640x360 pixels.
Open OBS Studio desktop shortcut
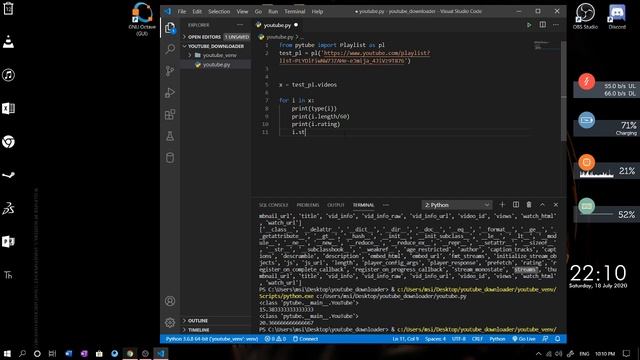tap(585, 16)
